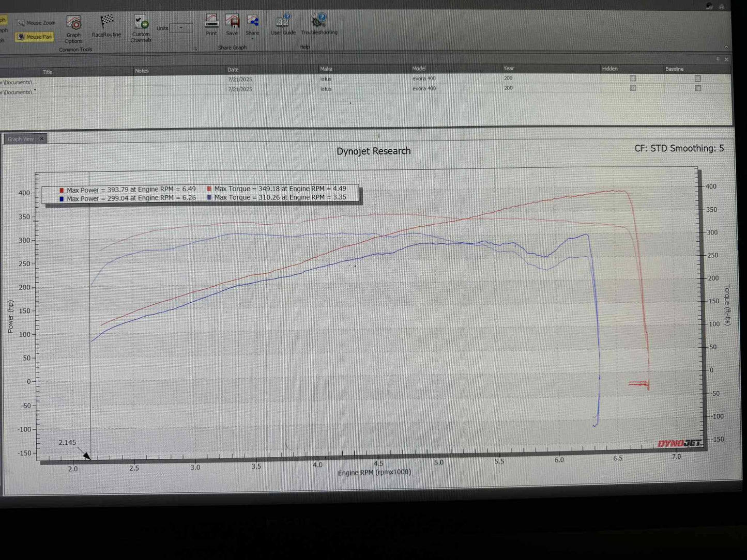The width and height of the screenshot is (747, 560).
Task: Select the RaceRoutine tool
Action: coord(106,26)
